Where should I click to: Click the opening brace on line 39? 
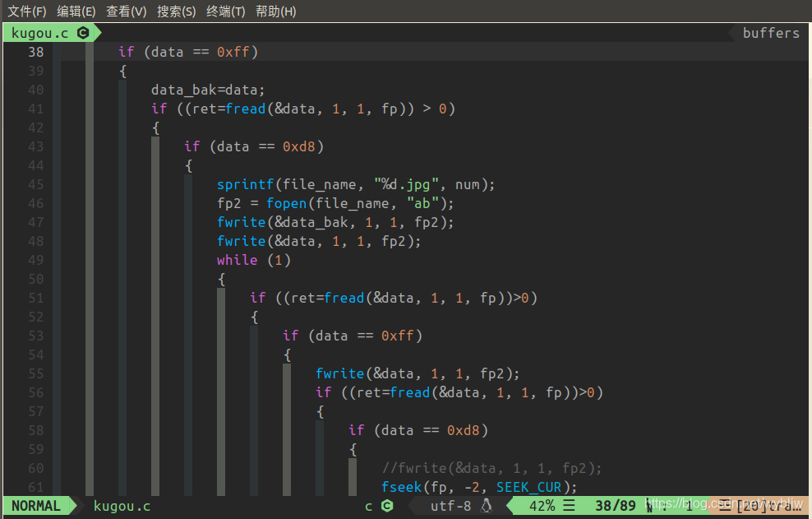(122, 72)
